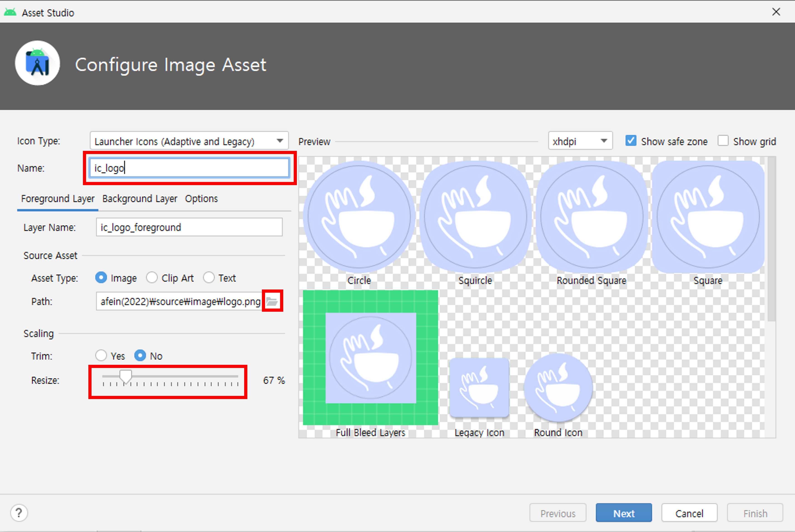
Task: Select Clip Art asset type
Action: pyautogui.click(x=152, y=278)
